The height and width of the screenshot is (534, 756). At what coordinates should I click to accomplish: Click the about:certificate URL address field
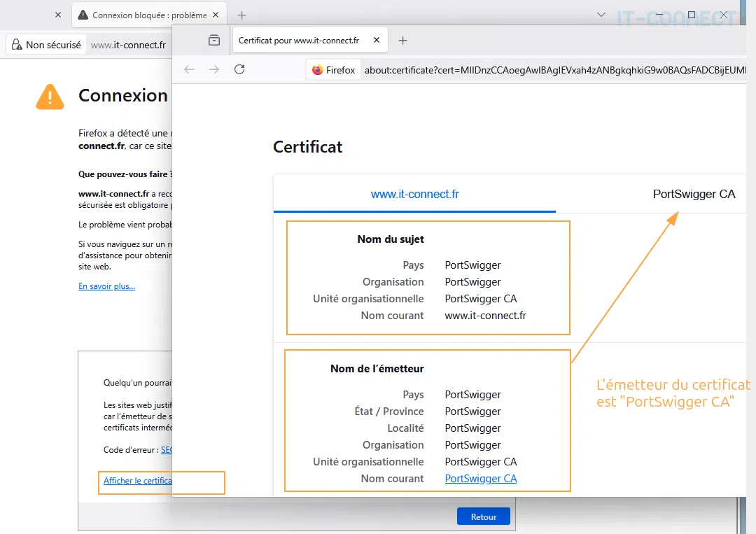coord(553,70)
